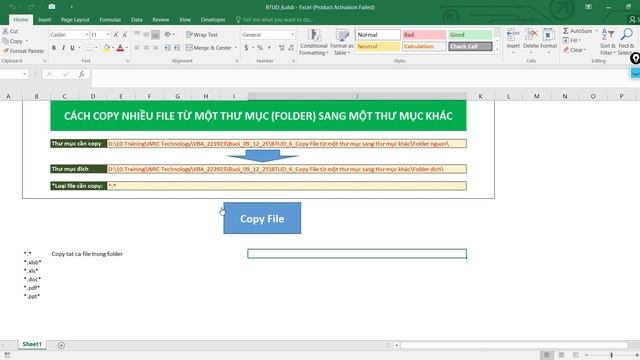The height and width of the screenshot is (360, 640).
Task: Select the Check Cell style
Action: 470,47
